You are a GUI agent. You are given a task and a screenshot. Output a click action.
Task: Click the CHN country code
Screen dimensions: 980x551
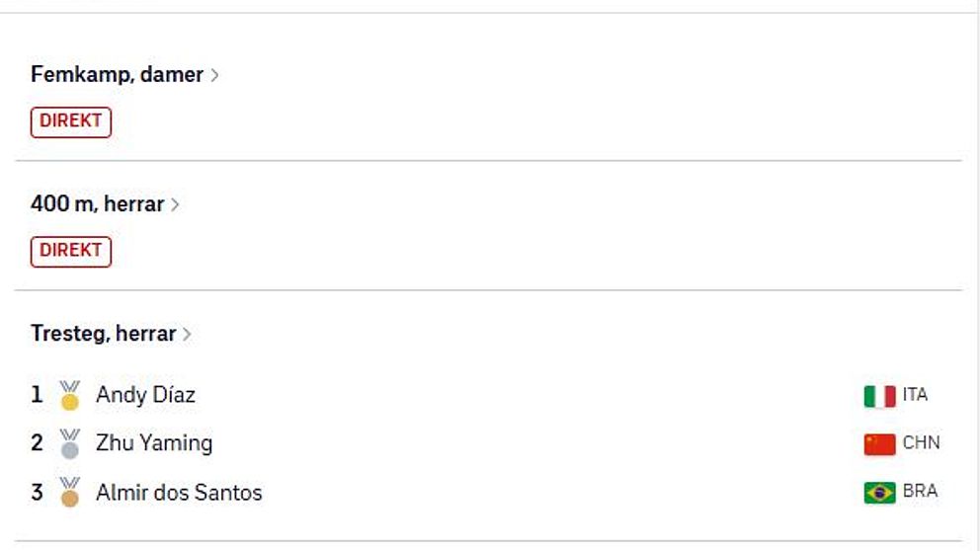[x=922, y=443]
